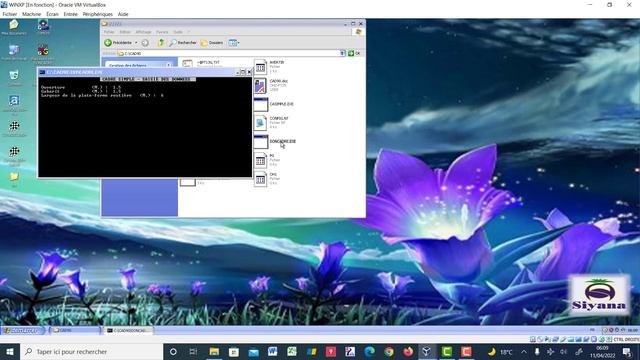The height and width of the screenshot is (360, 640).
Task: Open Microsoft Word from the taskbar
Action: [x=272, y=351]
